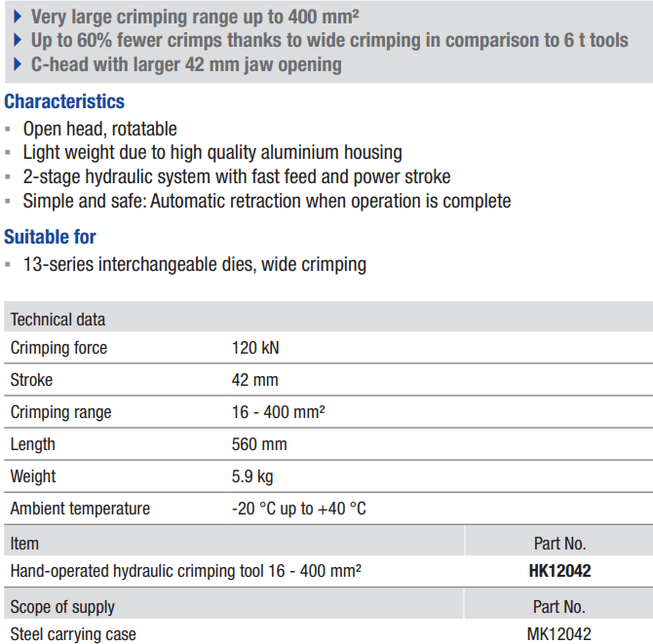
Task: Click the Stroke value 42 mm
Action: click(x=255, y=380)
